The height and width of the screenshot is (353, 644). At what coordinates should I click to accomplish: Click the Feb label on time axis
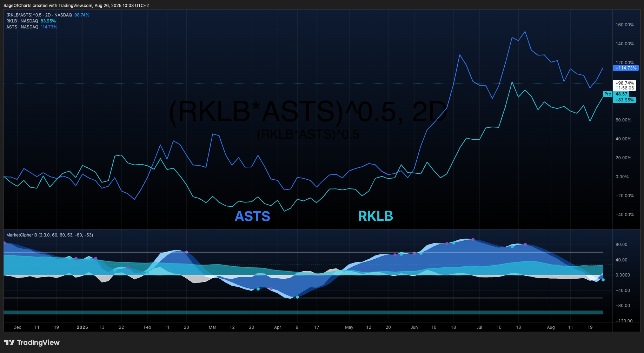click(147, 327)
